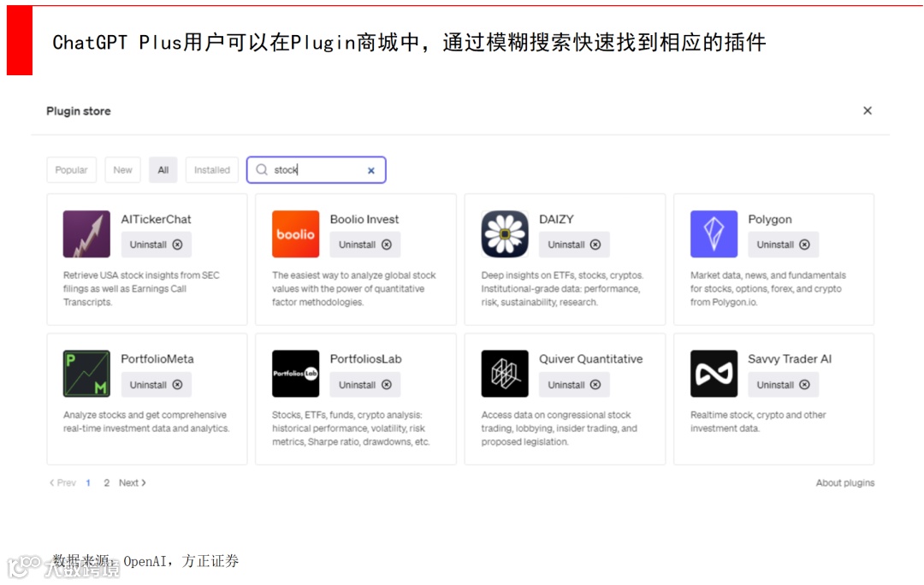Click description starting Access data on congressional
924x585 pixels.
[559, 428]
